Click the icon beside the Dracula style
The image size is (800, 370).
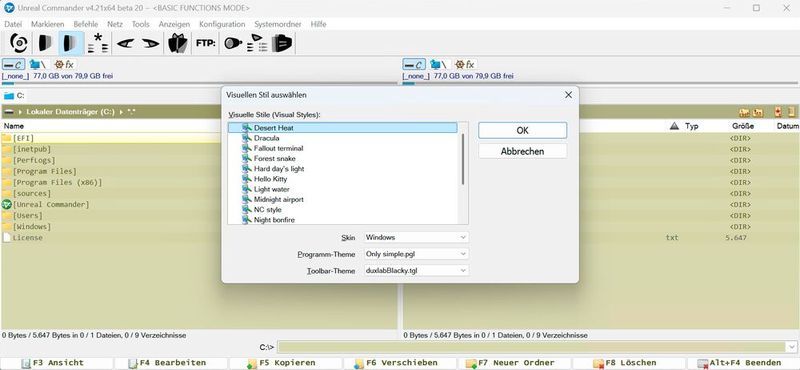point(247,138)
